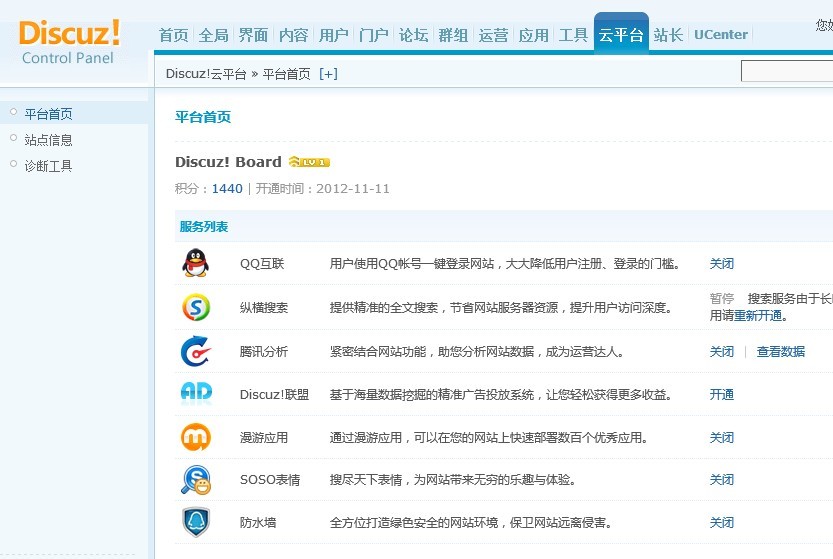Click 重新开通 link for 纵横搜索
The height and width of the screenshot is (559, 833).
pyautogui.click(x=758, y=316)
